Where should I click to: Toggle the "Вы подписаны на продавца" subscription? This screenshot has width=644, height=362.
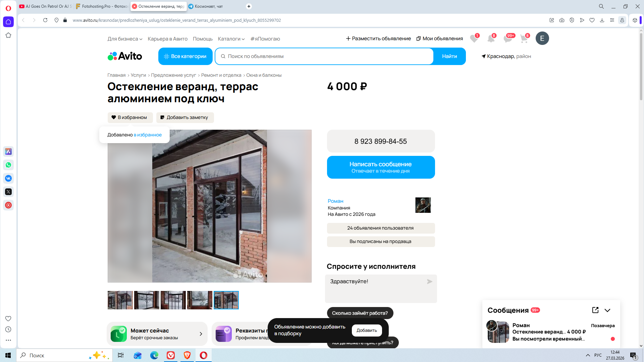381,241
